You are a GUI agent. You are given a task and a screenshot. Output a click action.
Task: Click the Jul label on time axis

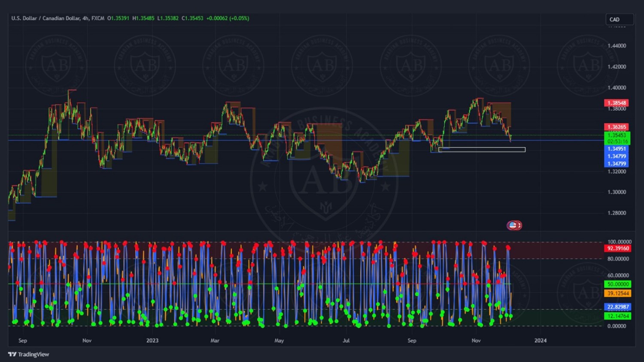coord(346,341)
